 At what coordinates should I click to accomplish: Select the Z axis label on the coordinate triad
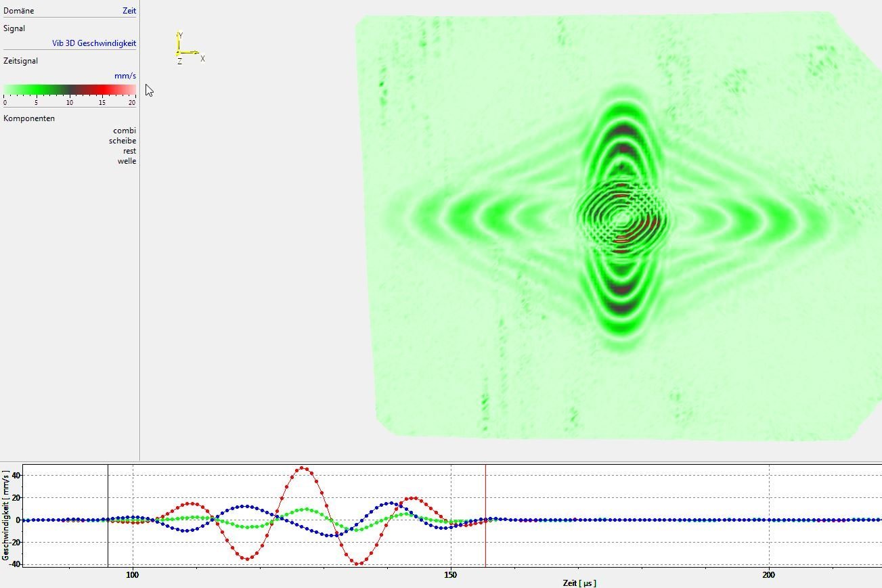click(x=179, y=62)
